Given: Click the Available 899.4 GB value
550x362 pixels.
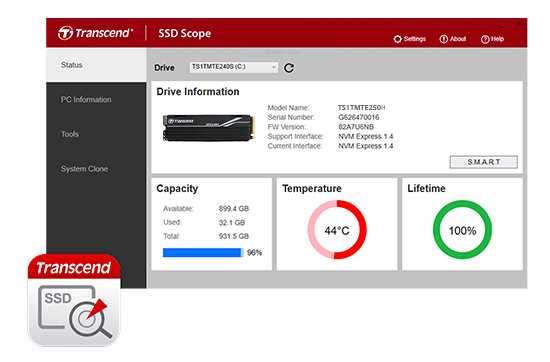Looking at the screenshot, I should pos(234,209).
